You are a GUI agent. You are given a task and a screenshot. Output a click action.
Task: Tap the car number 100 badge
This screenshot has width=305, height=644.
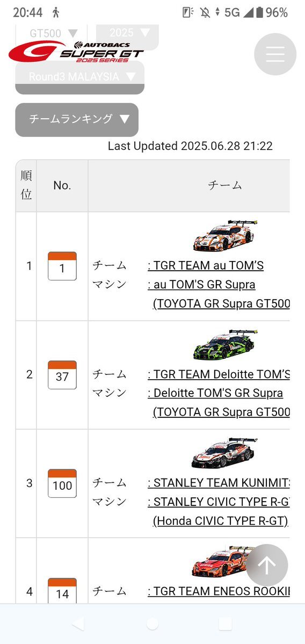62,483
